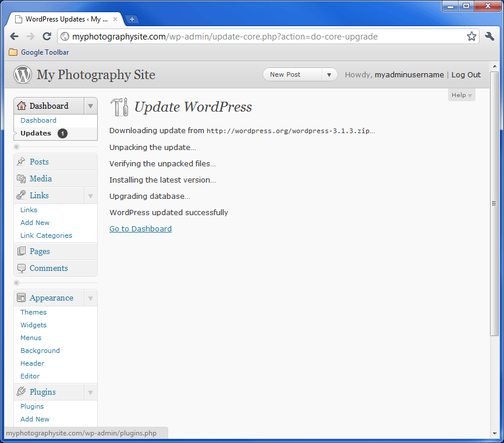Open Widgets under Appearance
This screenshot has width=504, height=443.
(x=33, y=325)
